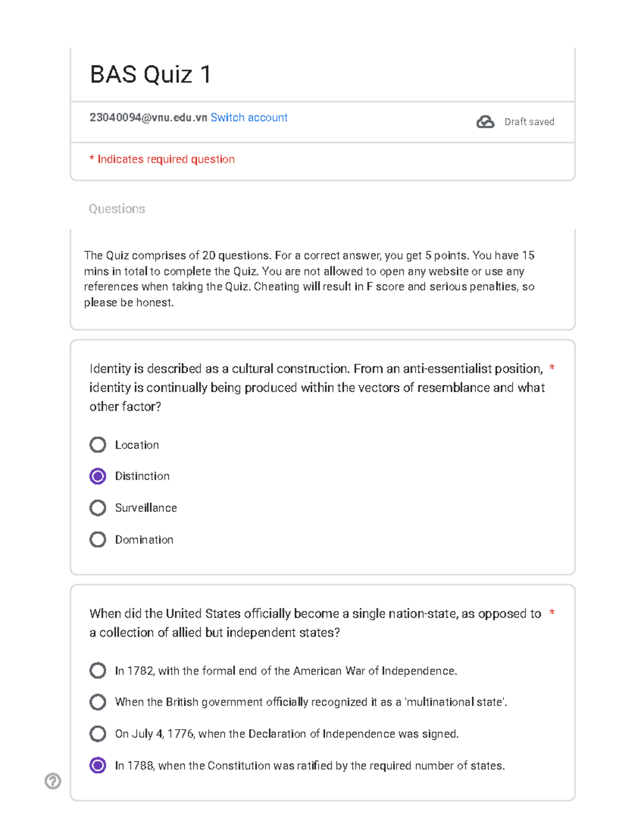This screenshot has width=644, height=834.
Task: Choose the Surveillance radio option
Action: coord(98,507)
